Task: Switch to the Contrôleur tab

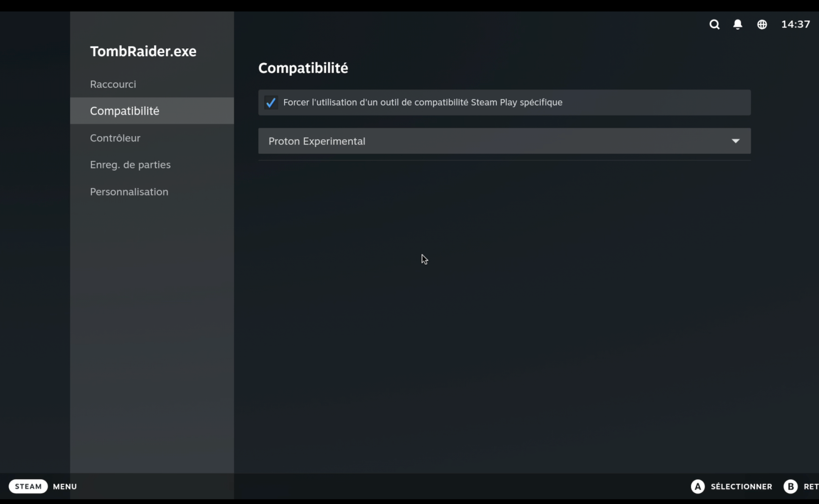Action: click(x=152, y=138)
